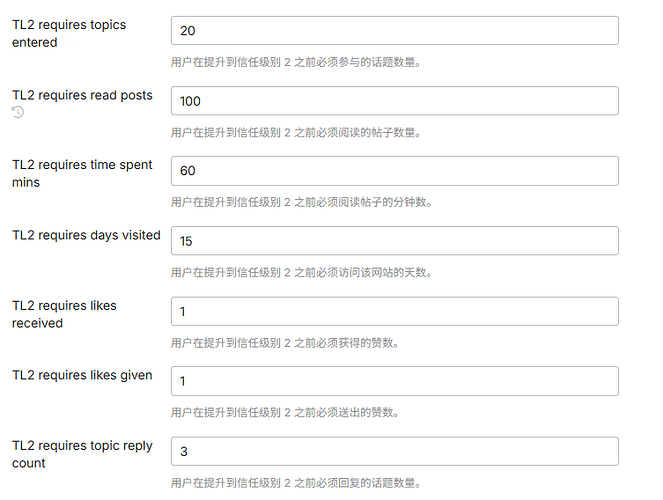This screenshot has height=500, width=663.
Task: Click the "TL2 requires topic reply count" label
Action: coord(82,454)
